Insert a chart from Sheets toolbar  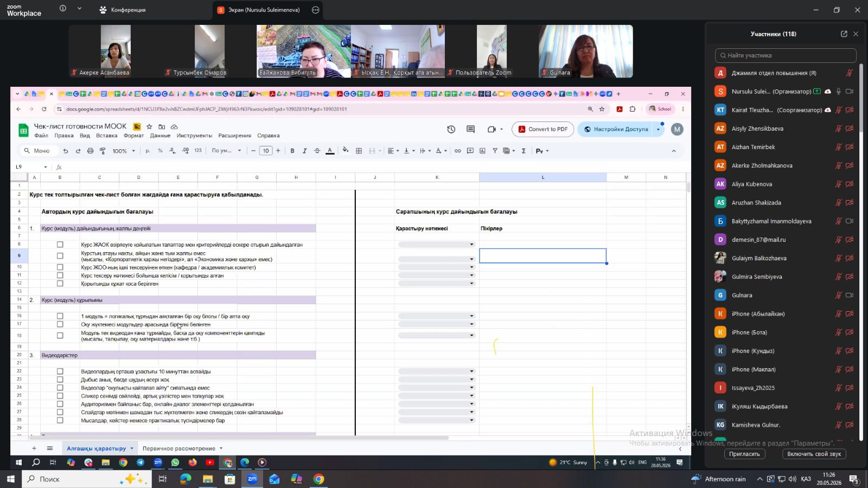point(482,151)
